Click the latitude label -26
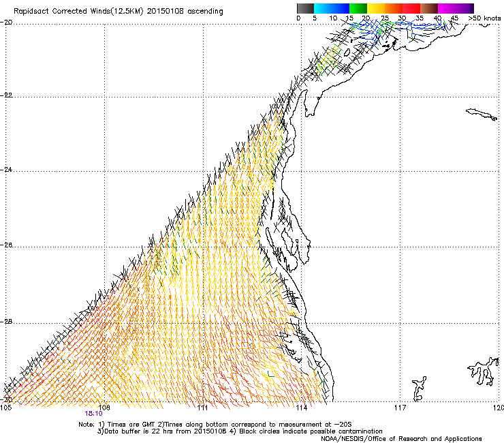Image resolution: width=504 pixels, height=443 pixels. point(6,245)
